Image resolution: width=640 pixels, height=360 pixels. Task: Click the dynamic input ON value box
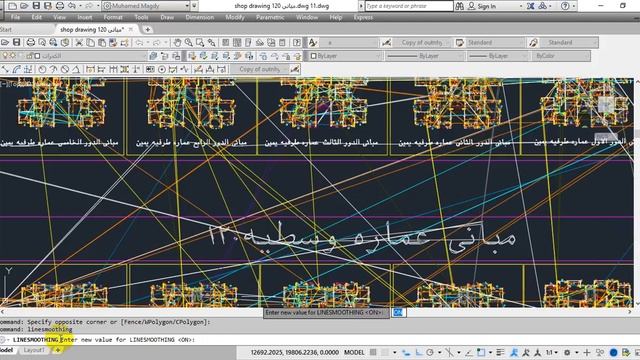pos(398,312)
